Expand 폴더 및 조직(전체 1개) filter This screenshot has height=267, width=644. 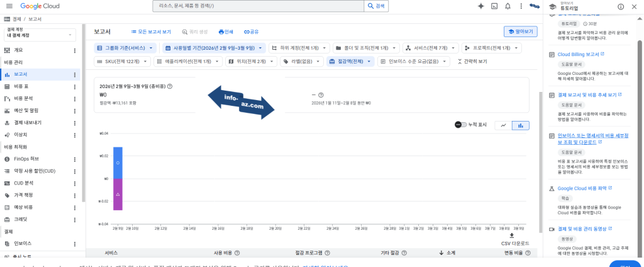tap(366, 48)
